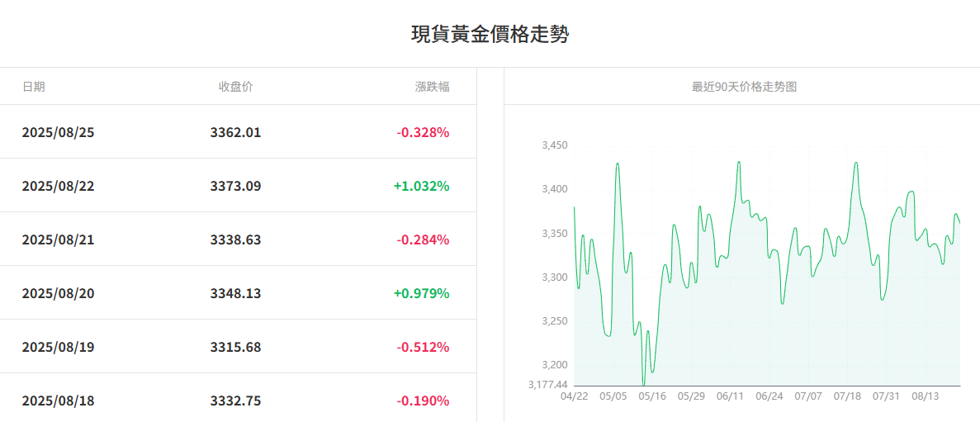Select the 2025/08/20 date cell
Viewport: 980px width, 422px height.
pos(58,293)
